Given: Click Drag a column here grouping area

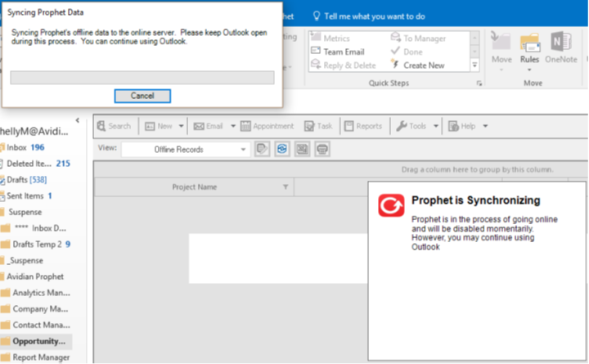Looking at the screenshot, I should pos(477,170).
